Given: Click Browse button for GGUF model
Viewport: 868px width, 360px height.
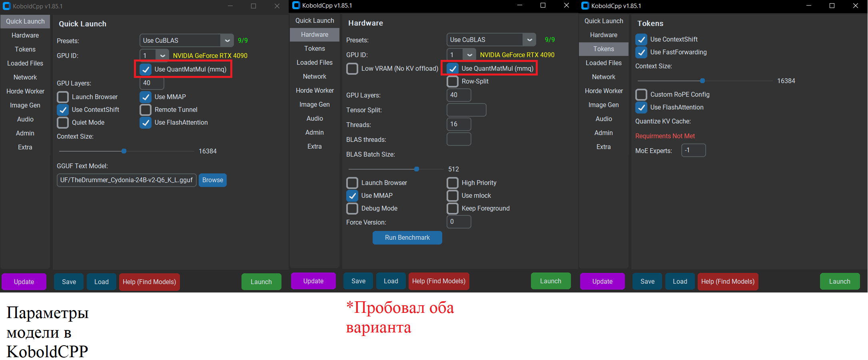Looking at the screenshot, I should click(x=213, y=180).
